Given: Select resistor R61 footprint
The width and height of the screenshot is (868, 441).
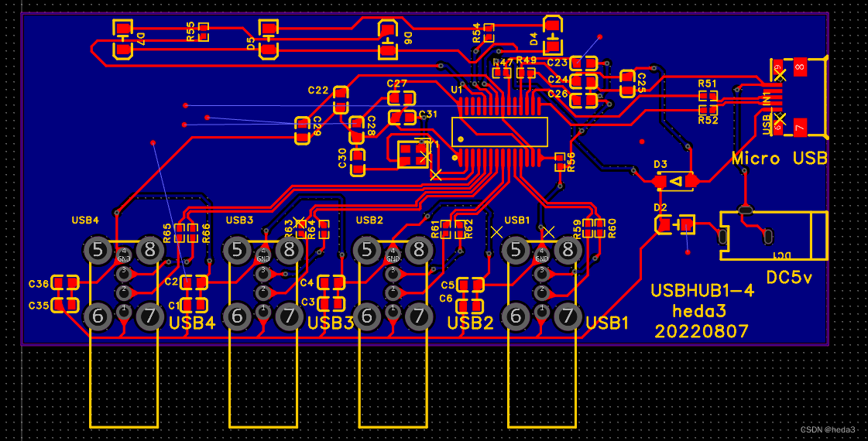Looking at the screenshot, I should (447, 229).
